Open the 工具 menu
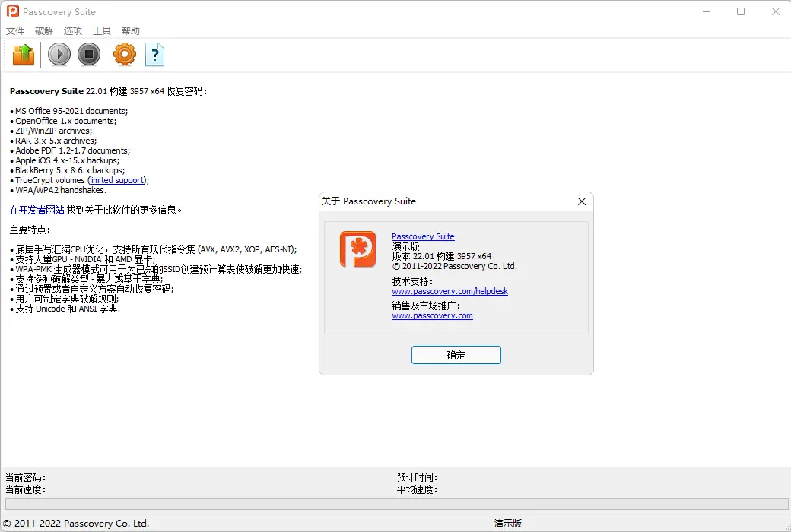Screen dimensions: 791x532 coord(102,30)
